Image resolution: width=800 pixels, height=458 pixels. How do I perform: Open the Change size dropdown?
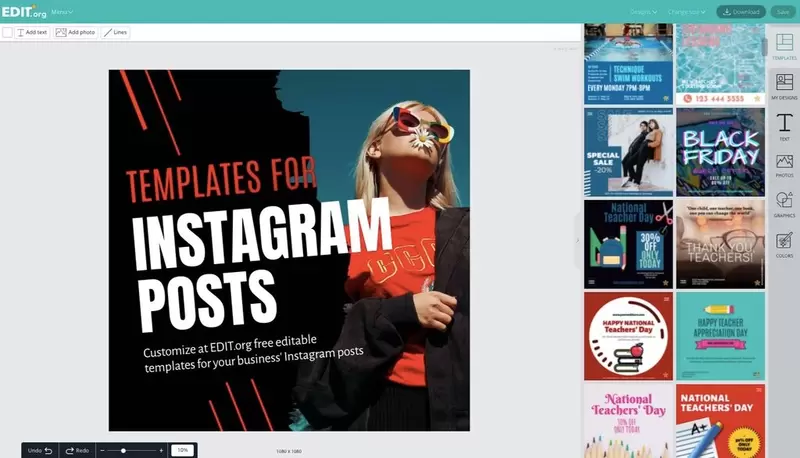(687, 12)
